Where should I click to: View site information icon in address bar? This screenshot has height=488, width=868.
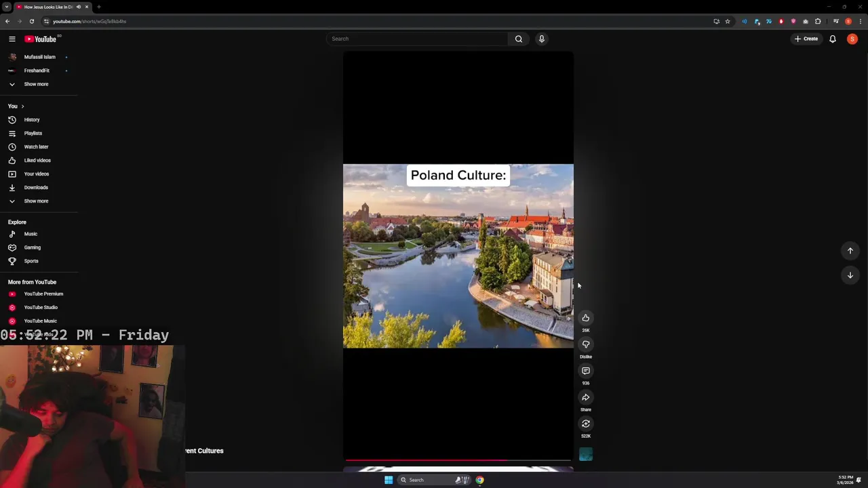pyautogui.click(x=46, y=21)
